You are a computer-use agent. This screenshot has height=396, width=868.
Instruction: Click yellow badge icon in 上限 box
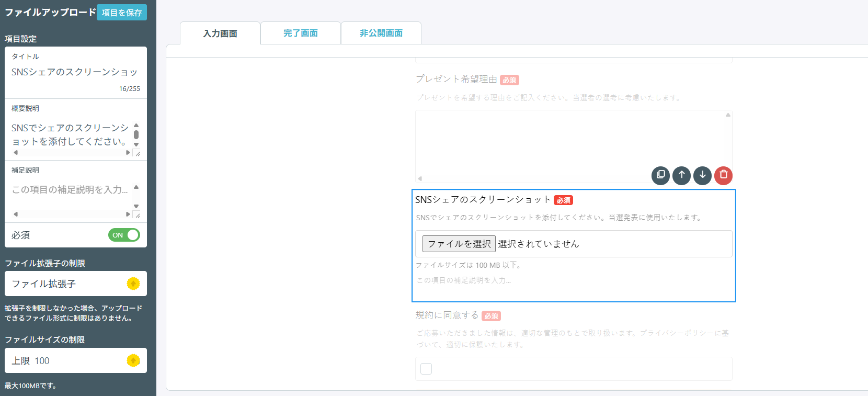click(x=133, y=360)
